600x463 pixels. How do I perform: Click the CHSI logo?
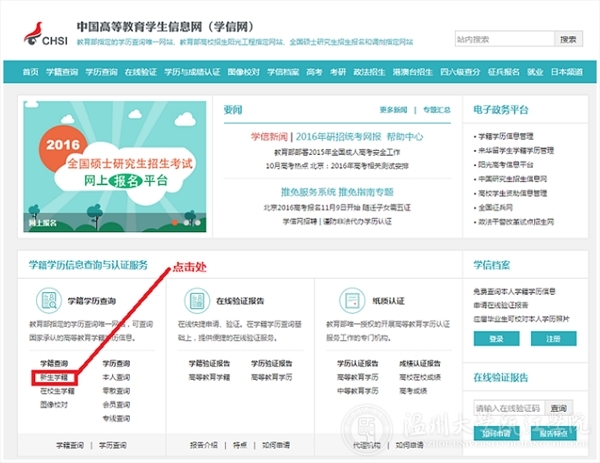(x=46, y=34)
